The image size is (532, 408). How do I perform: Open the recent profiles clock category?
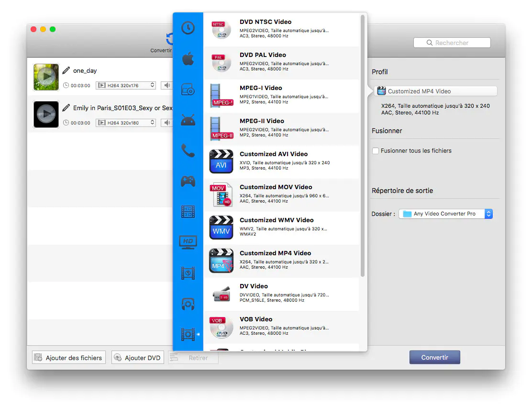[188, 28]
